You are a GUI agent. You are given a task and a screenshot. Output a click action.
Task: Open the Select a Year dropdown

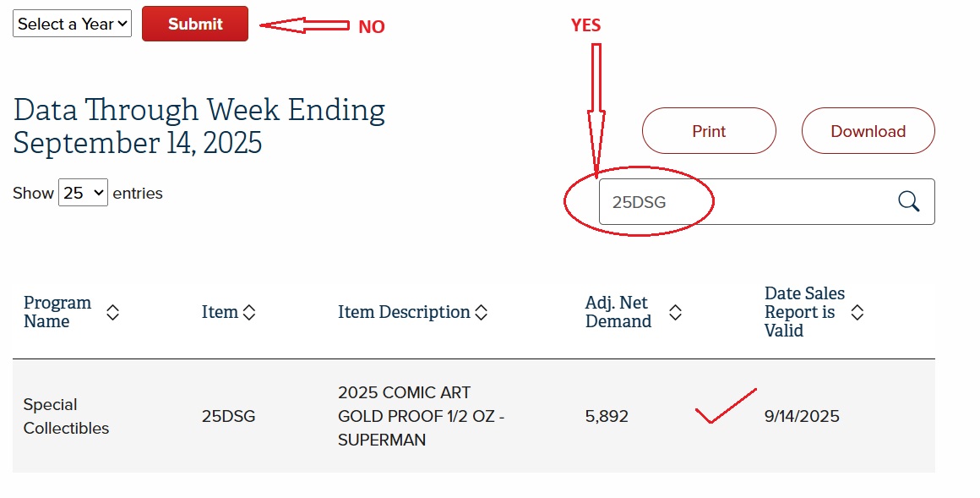72,24
